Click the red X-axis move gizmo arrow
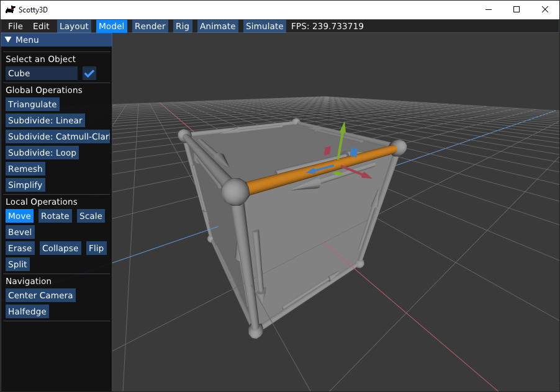The image size is (560, 392). (360, 173)
